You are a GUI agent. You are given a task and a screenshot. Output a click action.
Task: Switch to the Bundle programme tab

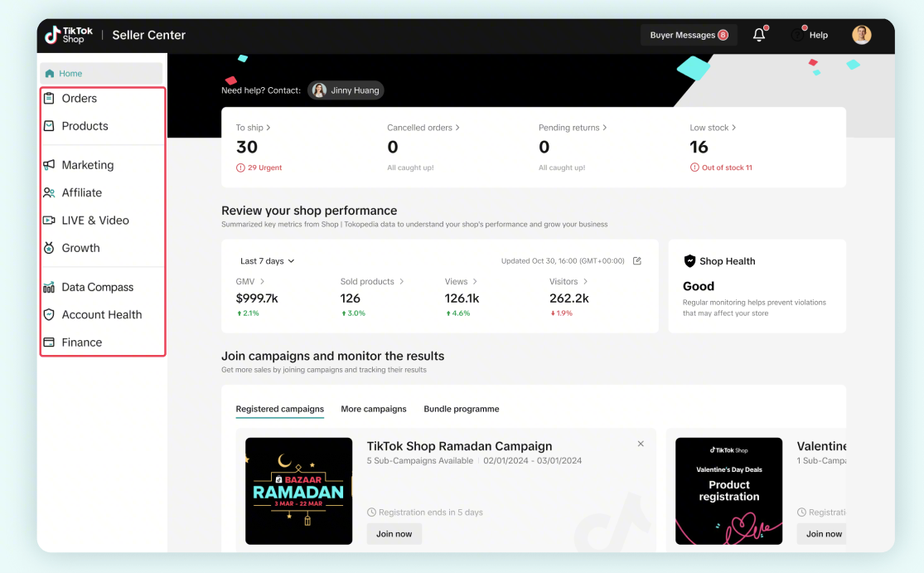pyautogui.click(x=462, y=409)
